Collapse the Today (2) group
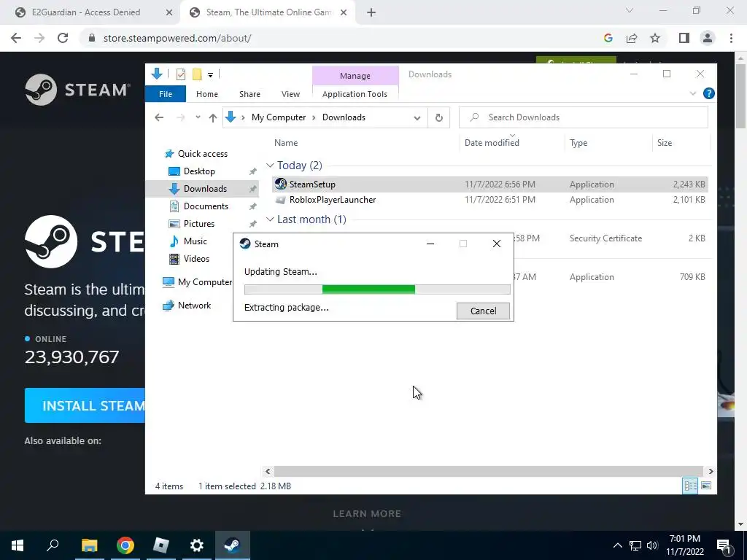 270,166
